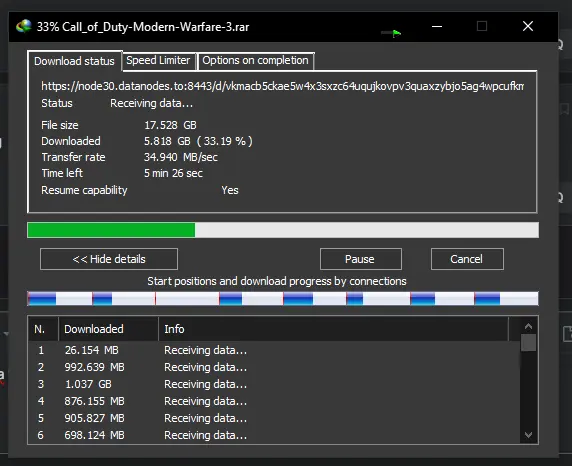Click the connections progress segment bar
The image size is (572, 466).
[x=283, y=299]
